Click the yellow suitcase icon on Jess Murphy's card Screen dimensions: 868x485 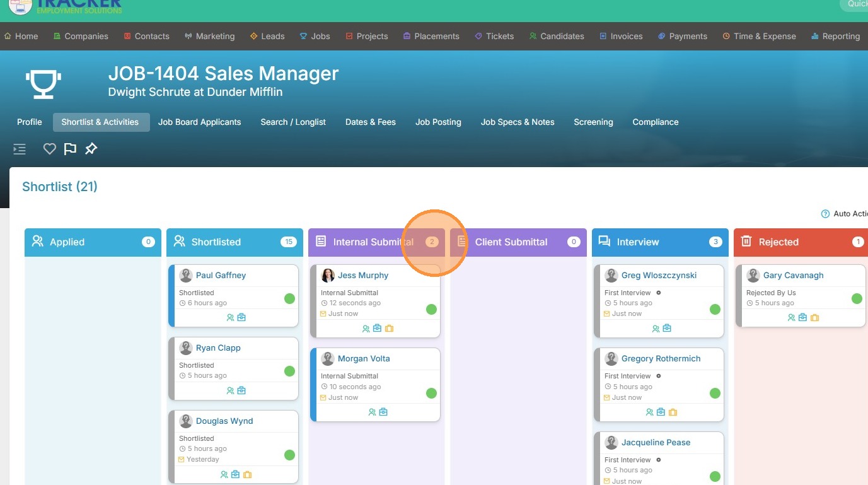389,328
